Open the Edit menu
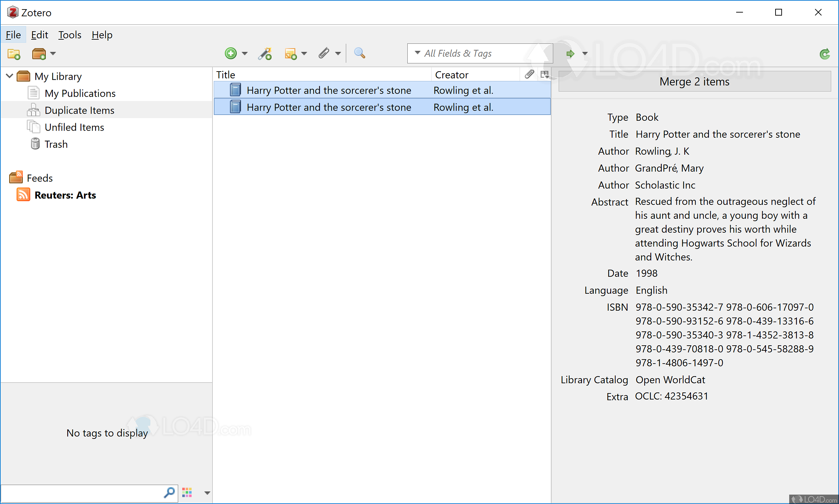This screenshot has width=839, height=504. (x=39, y=35)
